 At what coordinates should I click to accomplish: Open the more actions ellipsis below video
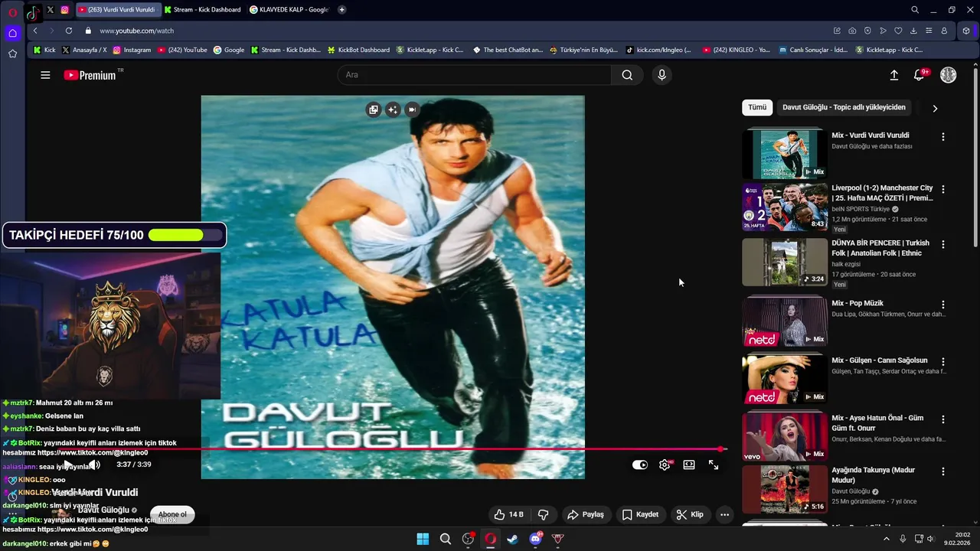pos(724,514)
